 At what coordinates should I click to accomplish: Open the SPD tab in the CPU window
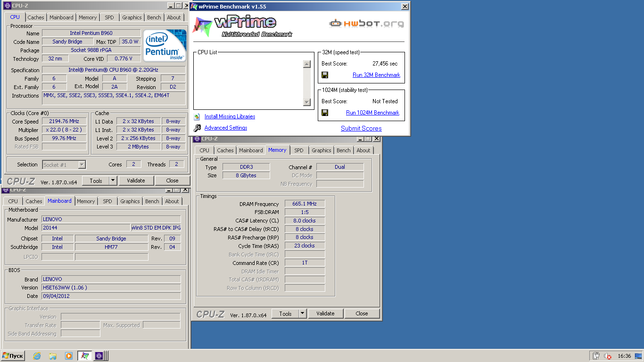[109, 17]
